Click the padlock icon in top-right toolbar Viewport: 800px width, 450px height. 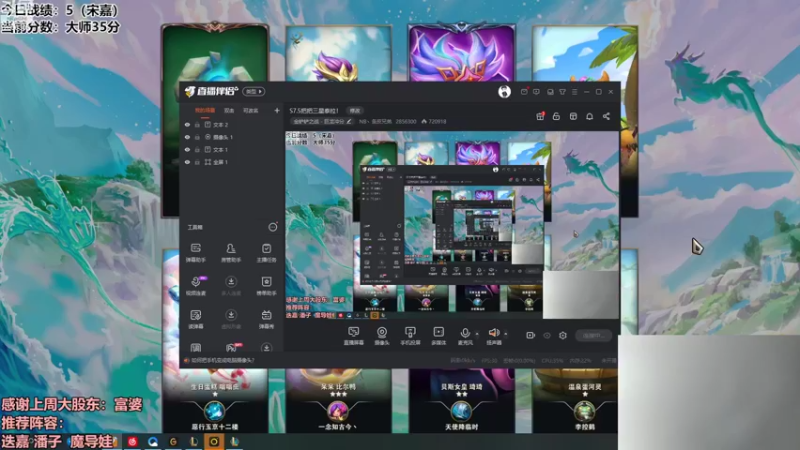click(556, 116)
